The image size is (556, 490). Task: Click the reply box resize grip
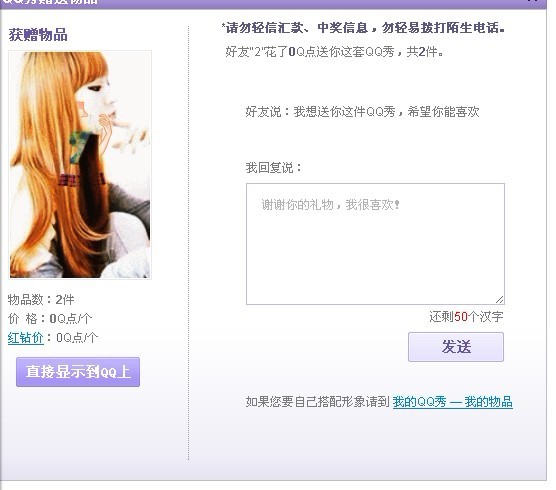pos(499,300)
